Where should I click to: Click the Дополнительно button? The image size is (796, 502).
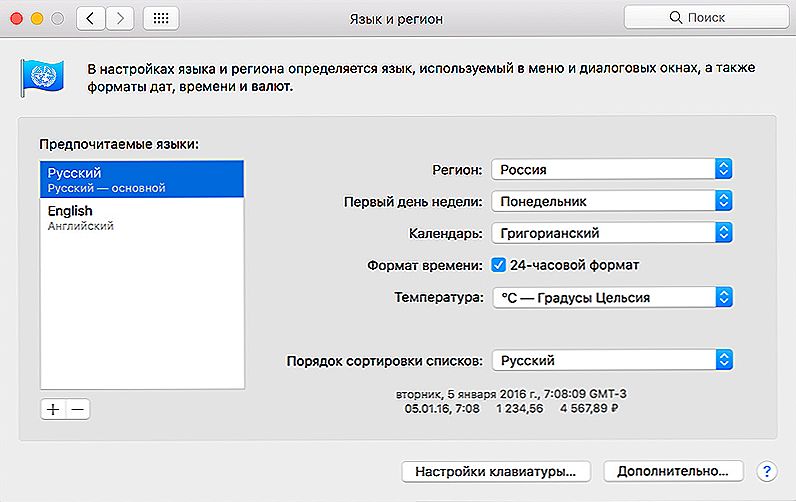[x=673, y=472]
